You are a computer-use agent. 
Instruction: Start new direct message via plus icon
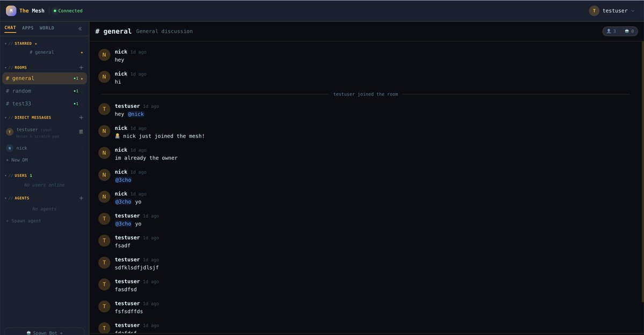coord(82,118)
